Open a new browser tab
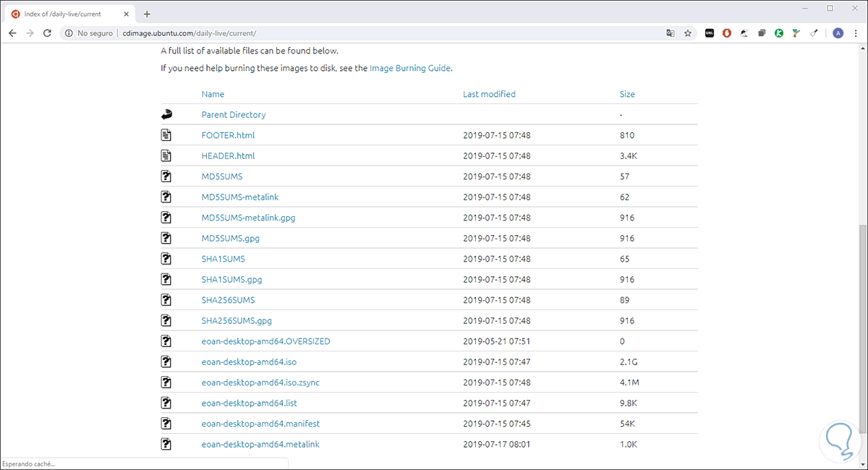Viewport: 868px width, 470px height. 147,14
